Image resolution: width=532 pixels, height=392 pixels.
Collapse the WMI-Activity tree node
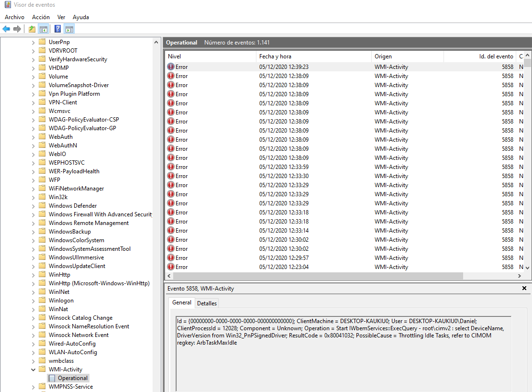click(x=33, y=370)
